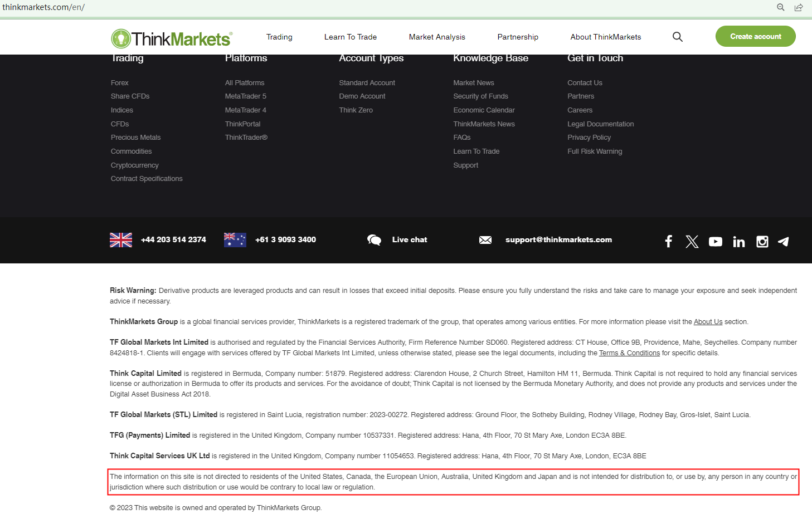Start a conversation via the Live chat icon
Image resolution: width=812 pixels, height=519 pixels.
tap(374, 239)
